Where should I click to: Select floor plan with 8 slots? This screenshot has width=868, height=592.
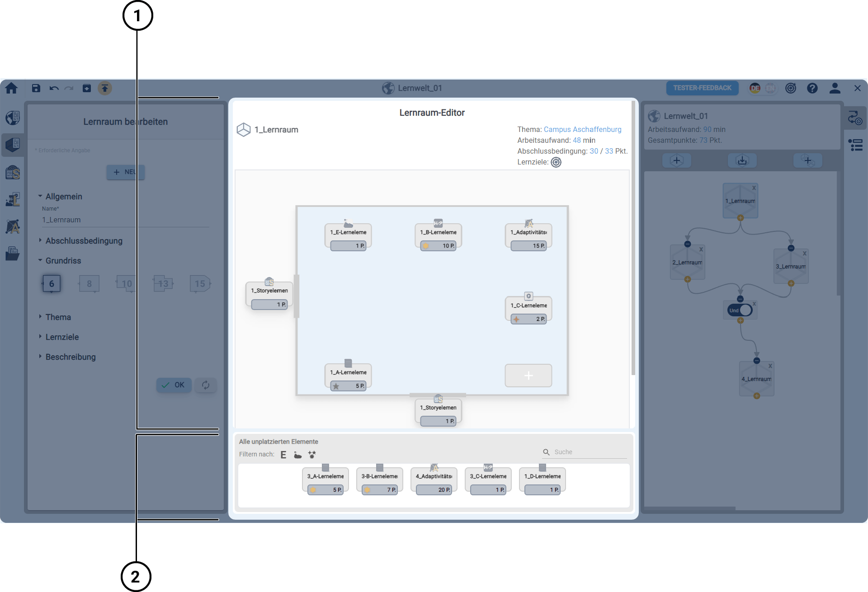click(x=89, y=284)
